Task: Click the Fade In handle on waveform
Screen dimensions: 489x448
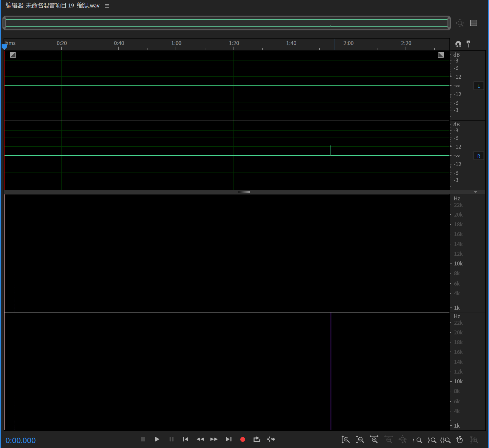Action: (x=13, y=55)
